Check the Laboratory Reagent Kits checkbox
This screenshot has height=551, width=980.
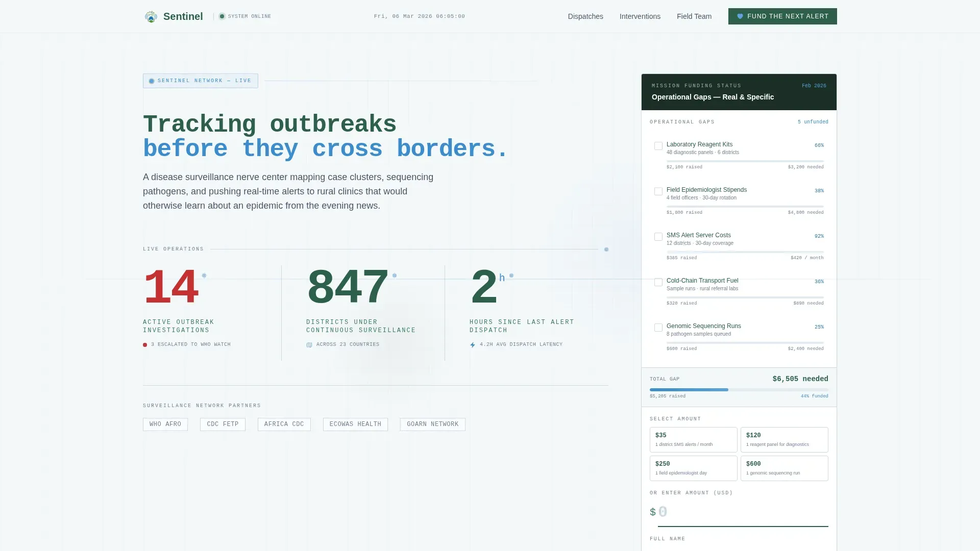(658, 146)
